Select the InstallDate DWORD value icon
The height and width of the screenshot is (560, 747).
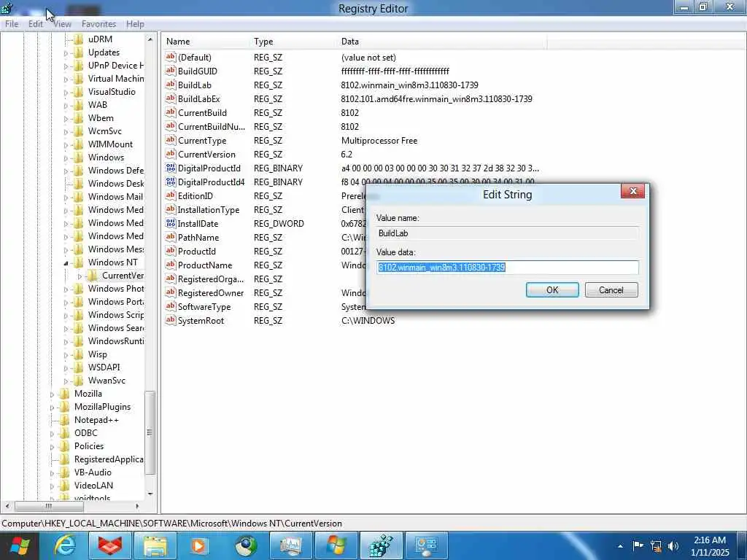tap(171, 223)
